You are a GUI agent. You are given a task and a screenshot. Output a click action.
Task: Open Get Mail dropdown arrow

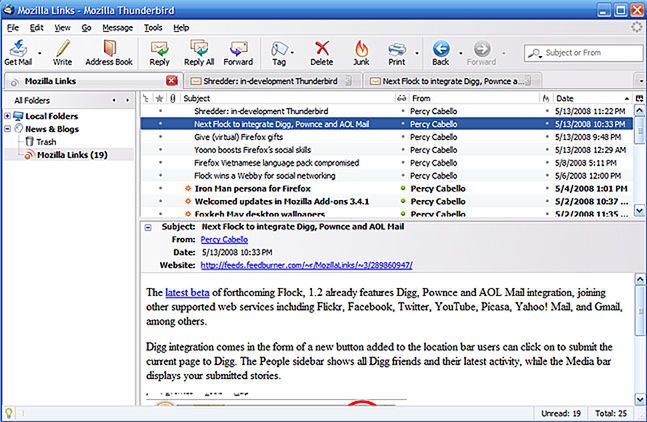coord(40,53)
